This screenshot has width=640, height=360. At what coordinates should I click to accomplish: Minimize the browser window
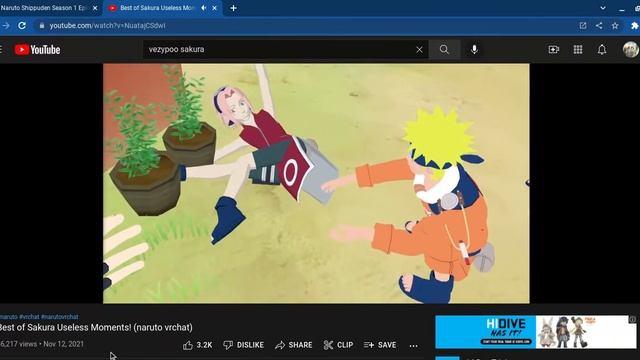(622, 9)
